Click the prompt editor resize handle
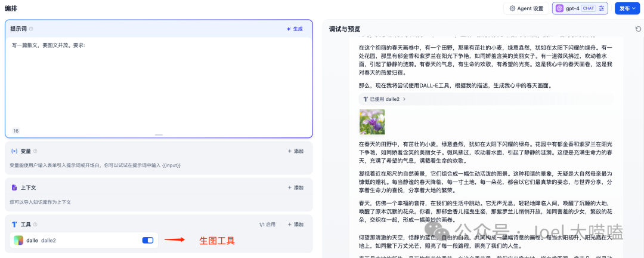644x258 pixels. tap(159, 135)
